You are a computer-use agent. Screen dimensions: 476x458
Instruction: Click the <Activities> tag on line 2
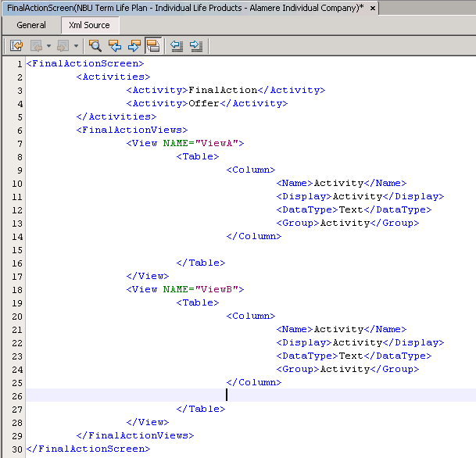pos(113,77)
